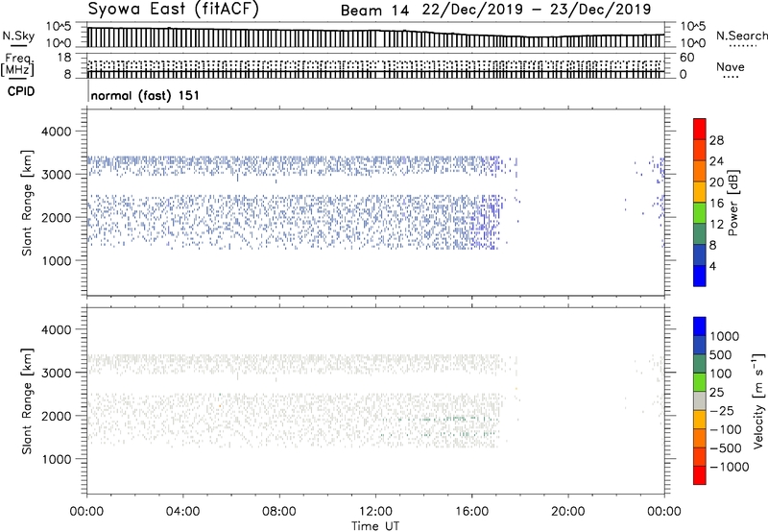Viewport: 768px width, 532px height.
Task: Click the 'Beam 14' label
Action: point(374,11)
